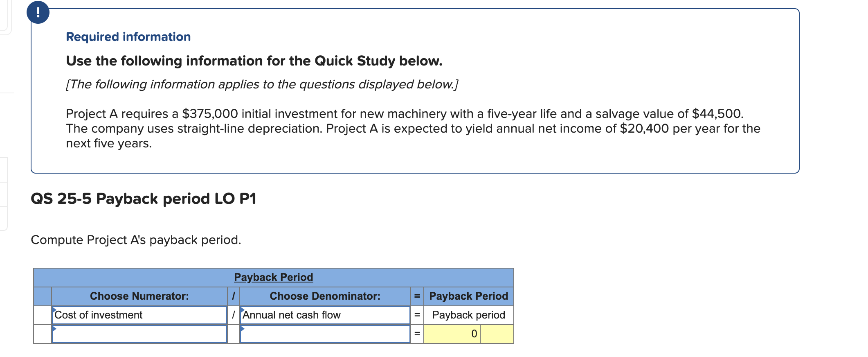This screenshot has height=357, width=868.
Task: Click the 0 value in the answer field
Action: click(x=474, y=334)
